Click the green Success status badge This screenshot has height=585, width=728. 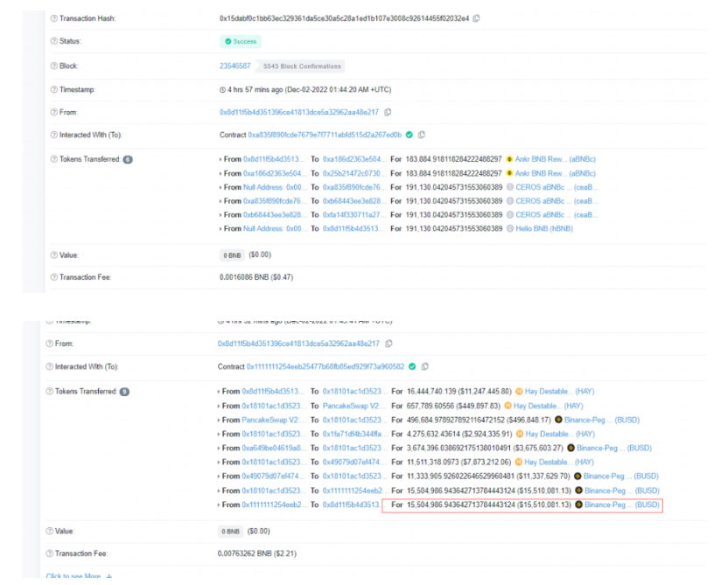point(241,41)
